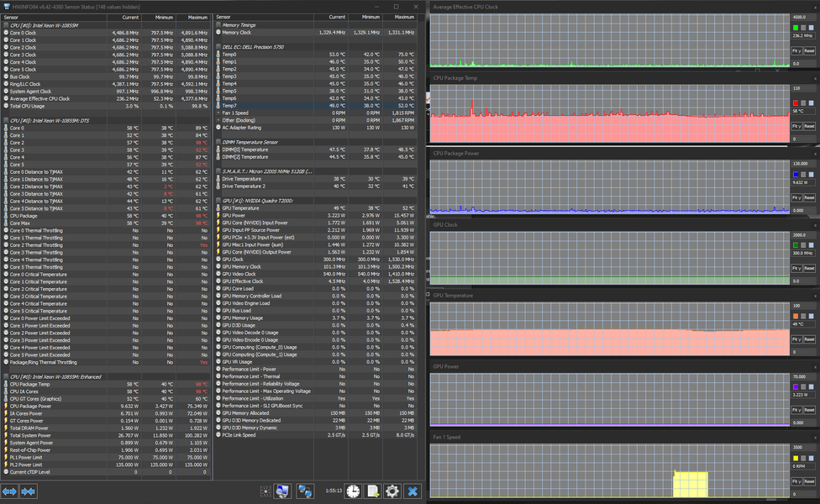Select the Average Effective CPU Clock row
This screenshot has height=504, width=820.
coord(106,98)
